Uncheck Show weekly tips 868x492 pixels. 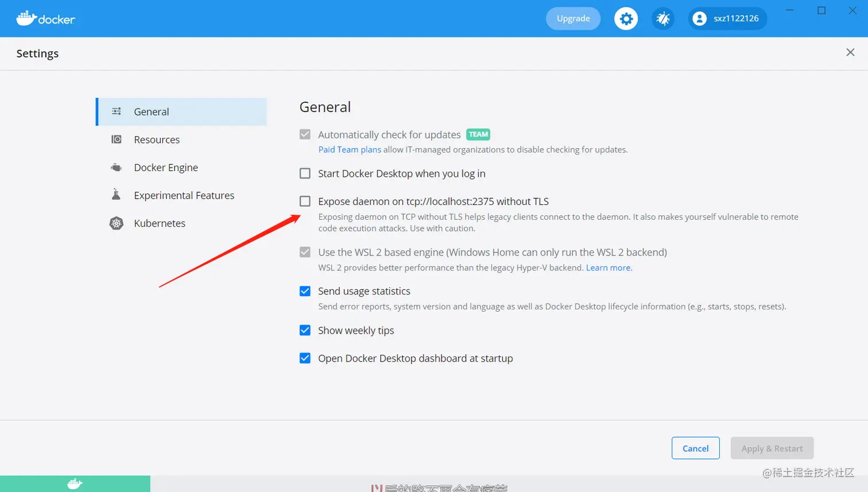point(305,330)
